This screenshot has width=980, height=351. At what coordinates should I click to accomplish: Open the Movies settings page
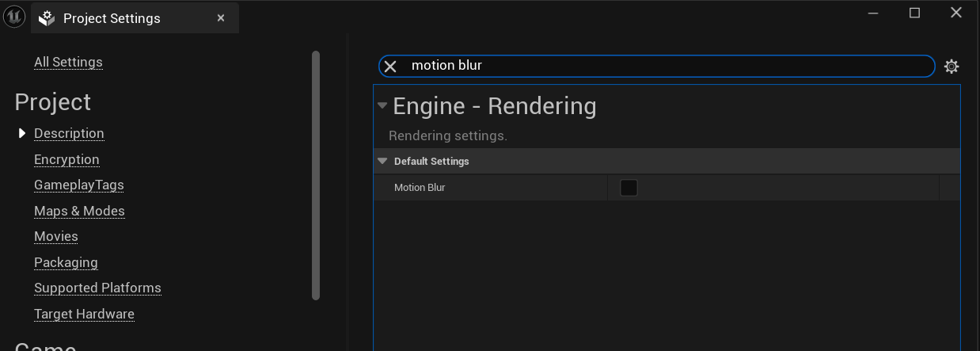pyautogui.click(x=56, y=236)
